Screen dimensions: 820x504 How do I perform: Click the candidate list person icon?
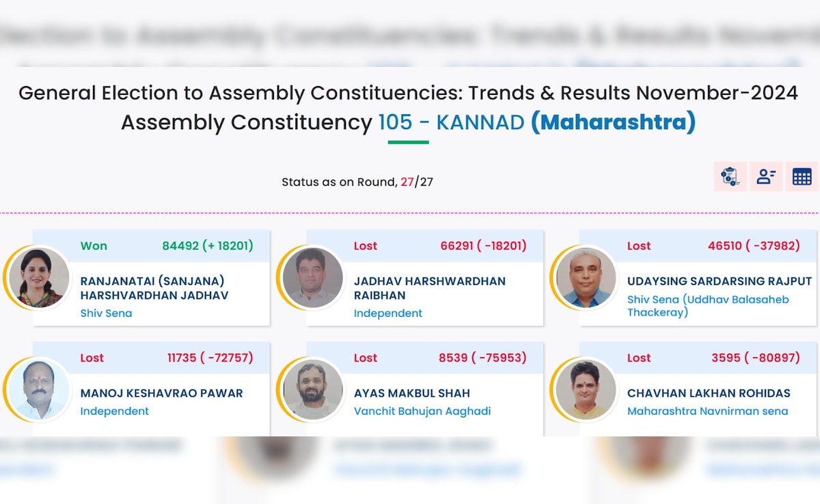(x=766, y=177)
